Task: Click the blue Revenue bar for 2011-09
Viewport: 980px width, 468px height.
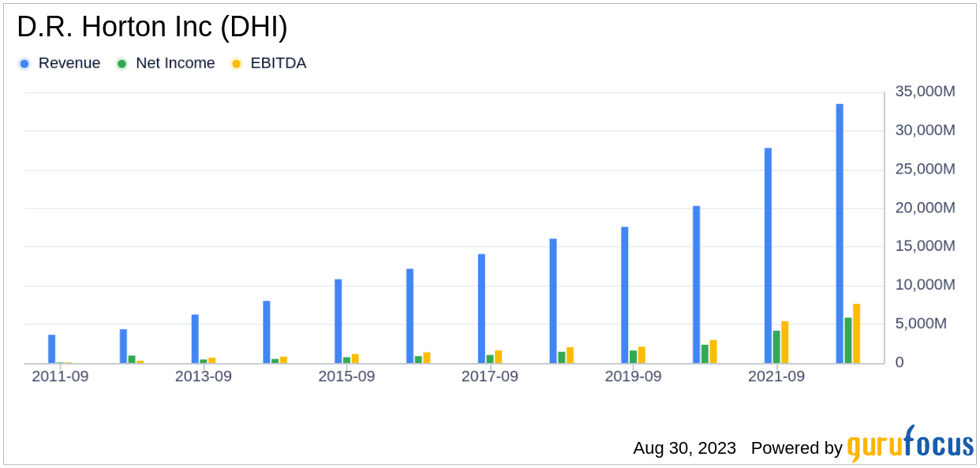Action: coord(51,349)
